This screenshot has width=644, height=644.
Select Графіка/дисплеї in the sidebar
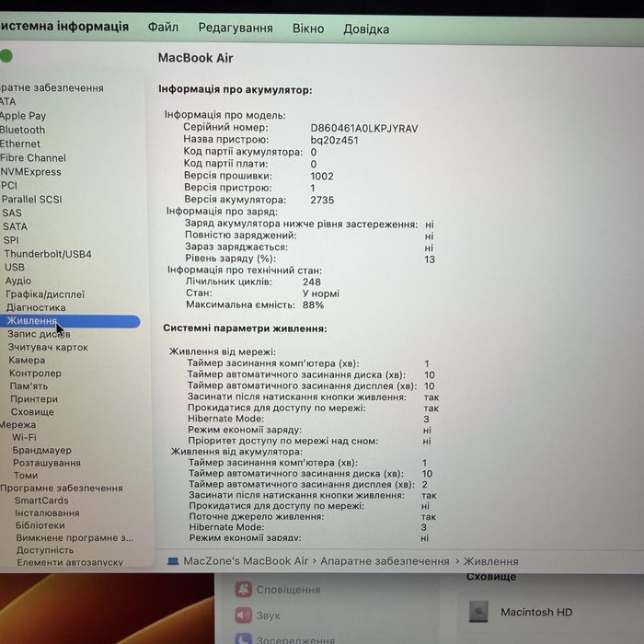[x=45, y=294]
